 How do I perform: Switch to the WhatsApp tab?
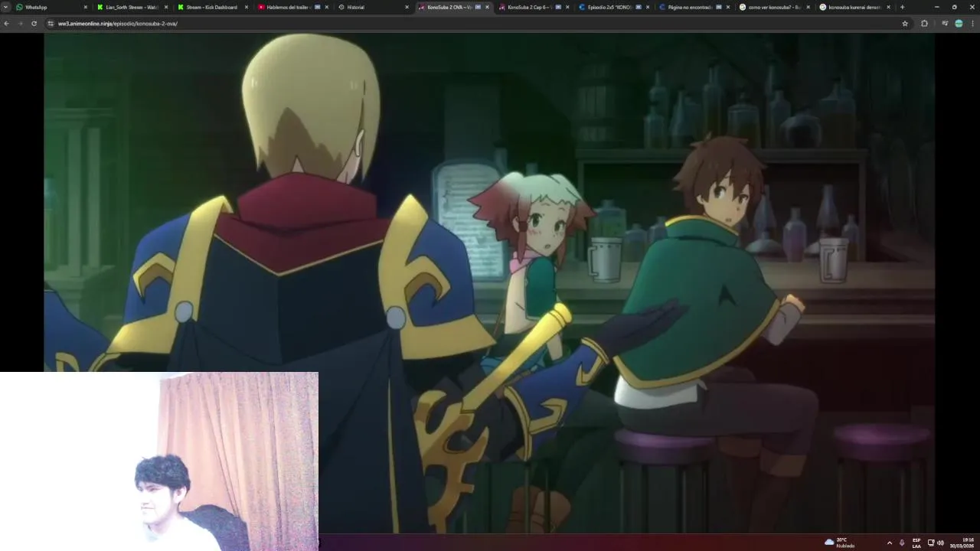[51, 7]
